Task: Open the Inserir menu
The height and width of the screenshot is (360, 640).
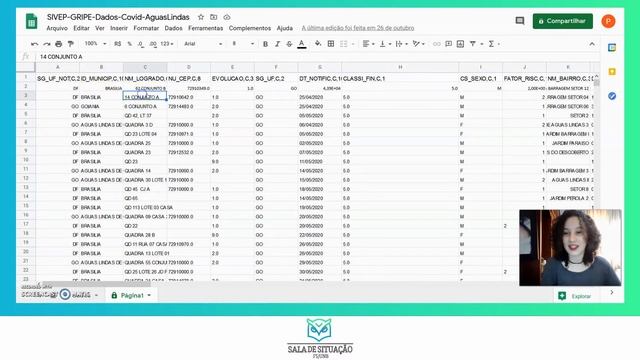Action: pos(119,28)
